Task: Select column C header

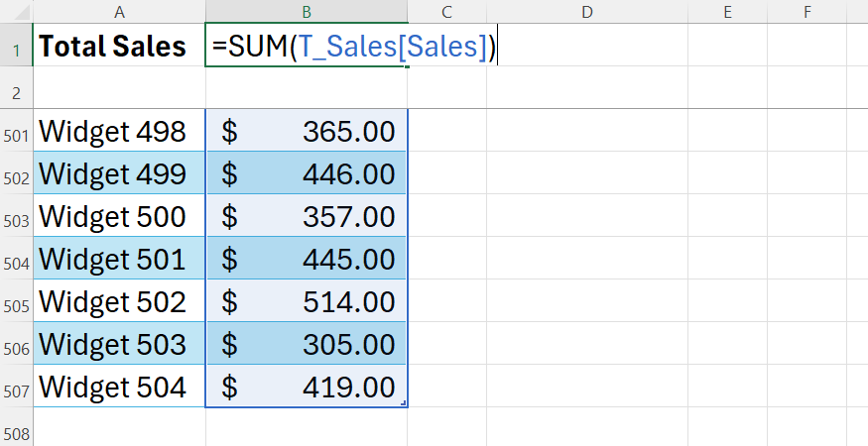Action: [446, 11]
